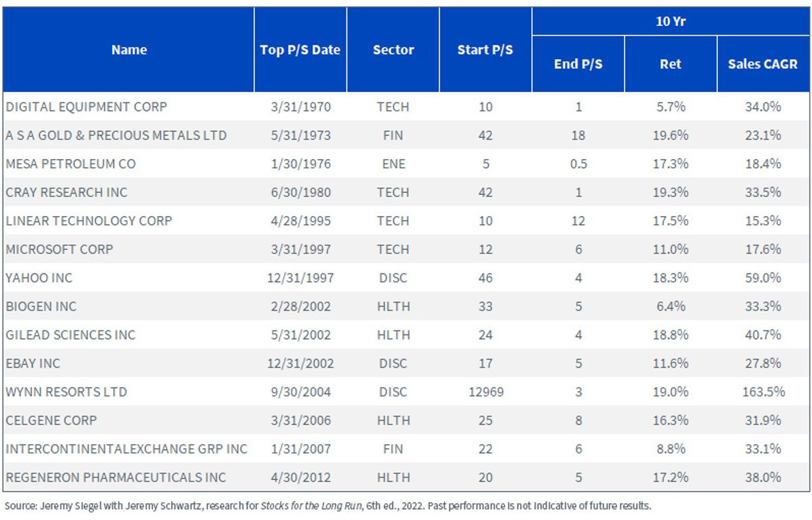Click the date 6/30/1980
The width and height of the screenshot is (812, 520).
coord(300,192)
